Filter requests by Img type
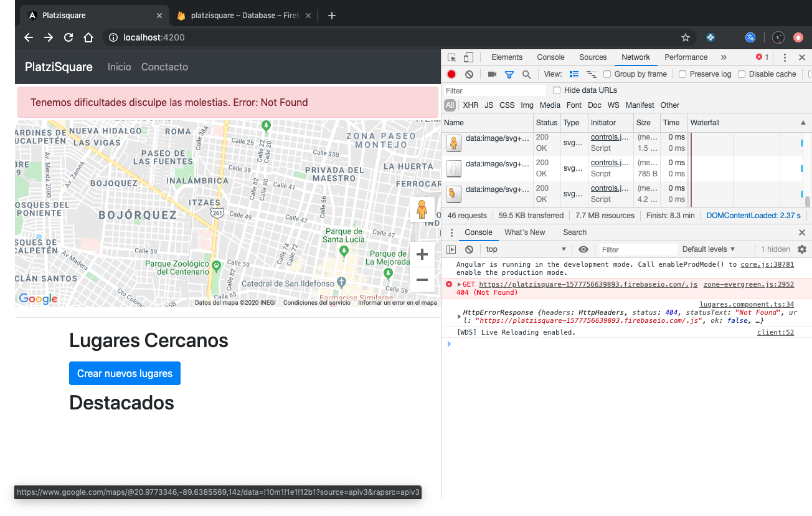812x516 pixels. 527,105
